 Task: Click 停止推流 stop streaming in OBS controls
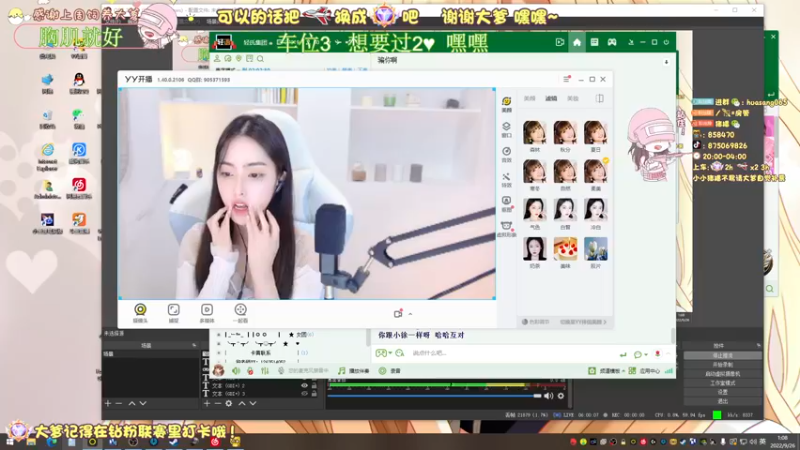[x=722, y=355]
